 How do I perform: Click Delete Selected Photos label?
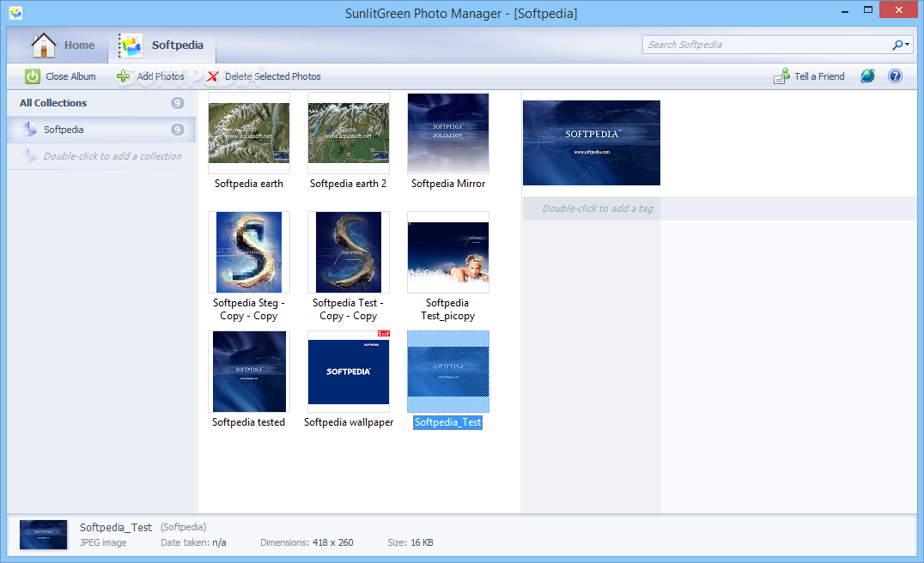point(273,76)
